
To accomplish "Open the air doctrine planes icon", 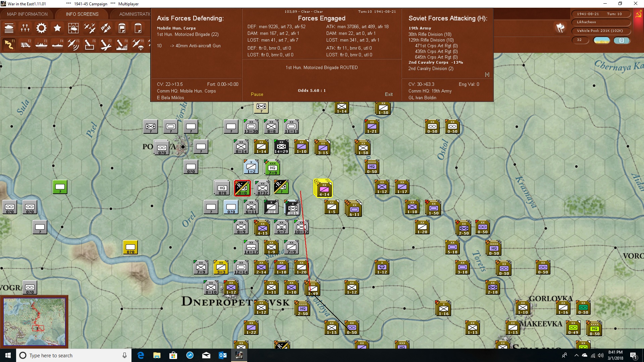I will [x=90, y=28].
